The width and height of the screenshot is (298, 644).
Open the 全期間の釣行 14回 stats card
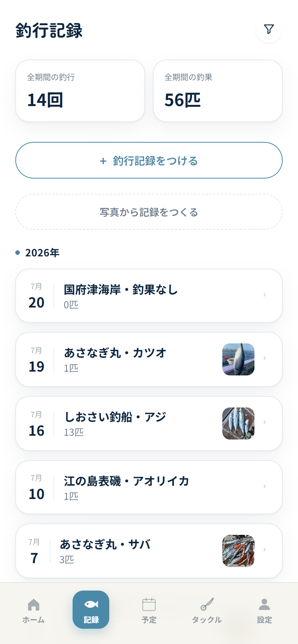tap(80, 91)
